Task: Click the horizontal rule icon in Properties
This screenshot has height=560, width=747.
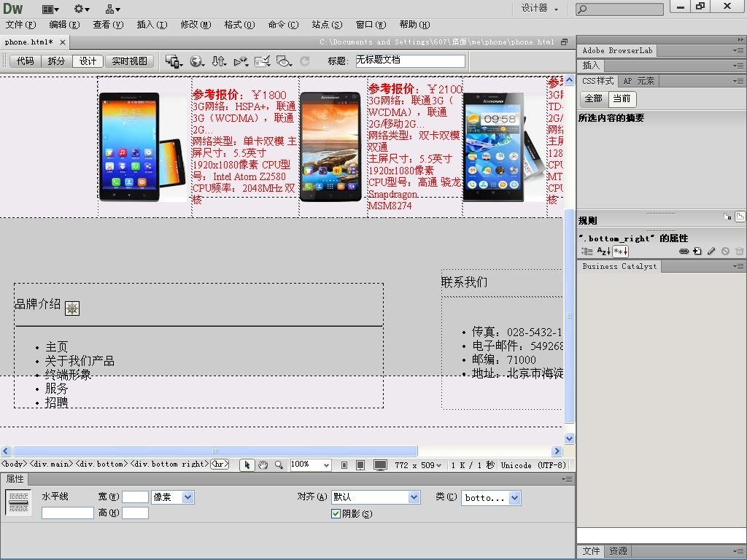Action: point(18,502)
